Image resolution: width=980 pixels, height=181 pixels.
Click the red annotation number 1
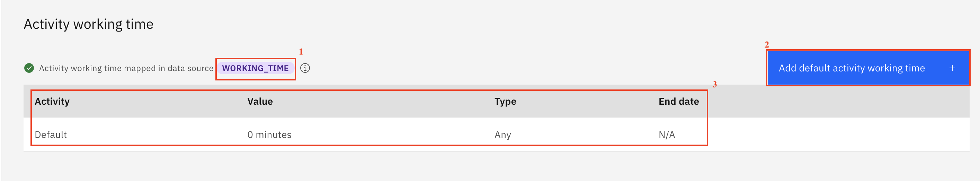pyautogui.click(x=301, y=51)
